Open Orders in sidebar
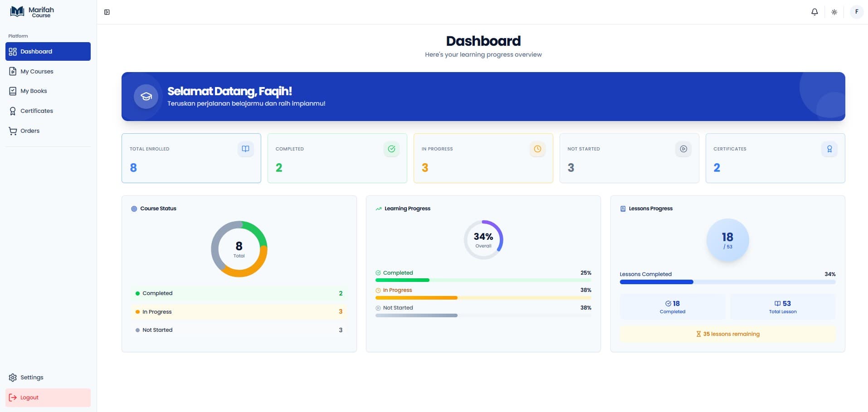The height and width of the screenshot is (412, 868). pos(48,131)
